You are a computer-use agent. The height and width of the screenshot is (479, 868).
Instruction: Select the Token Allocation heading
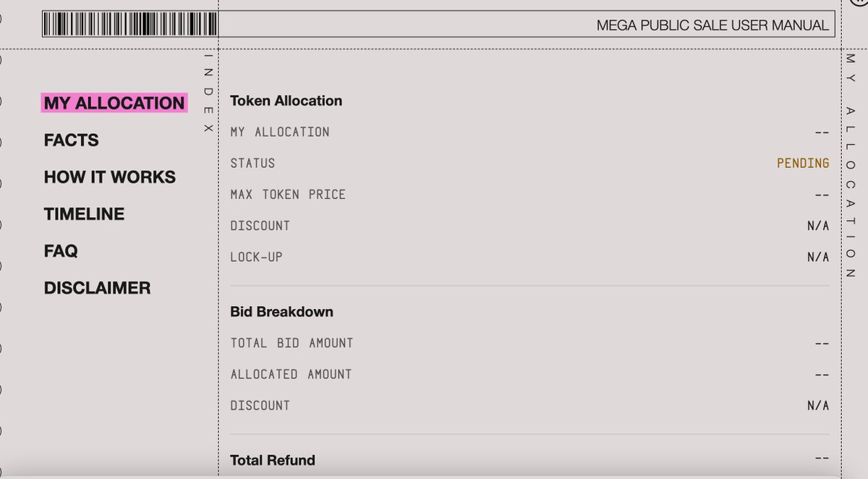click(286, 101)
